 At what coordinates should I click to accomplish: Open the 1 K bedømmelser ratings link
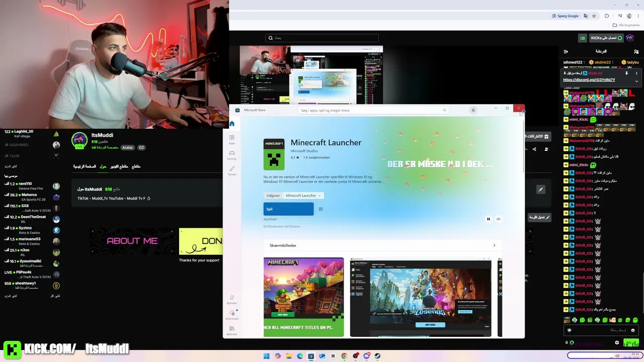(x=316, y=157)
